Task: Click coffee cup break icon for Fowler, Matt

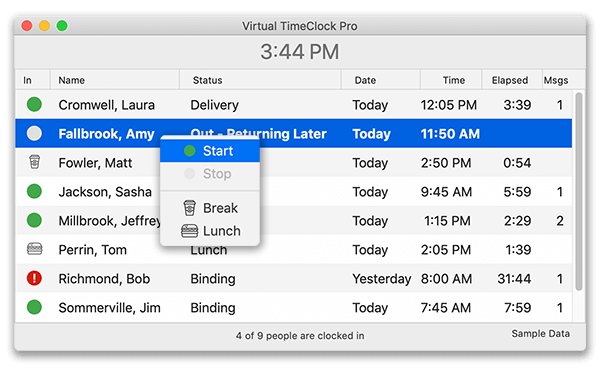Action: 35,162
